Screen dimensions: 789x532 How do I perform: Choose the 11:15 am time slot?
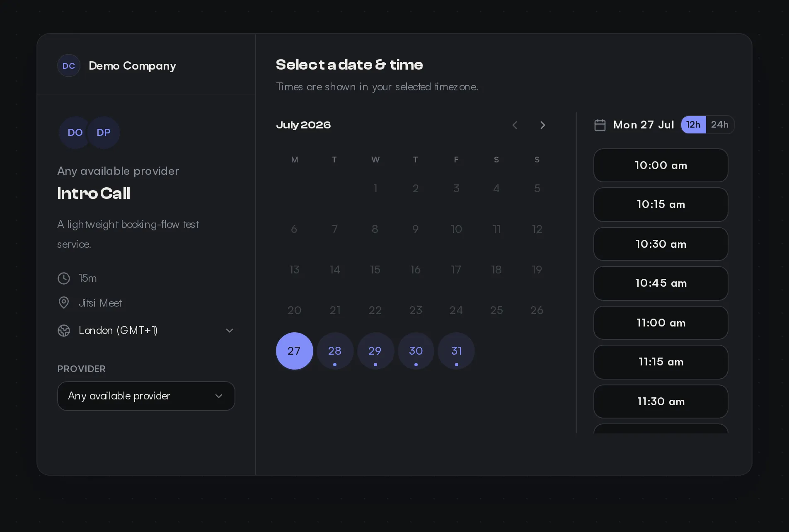click(x=661, y=362)
